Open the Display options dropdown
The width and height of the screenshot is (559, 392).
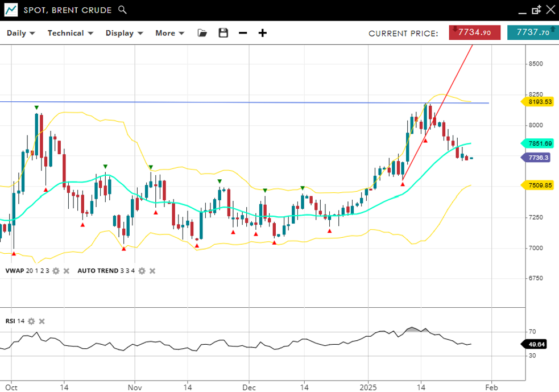tap(124, 33)
